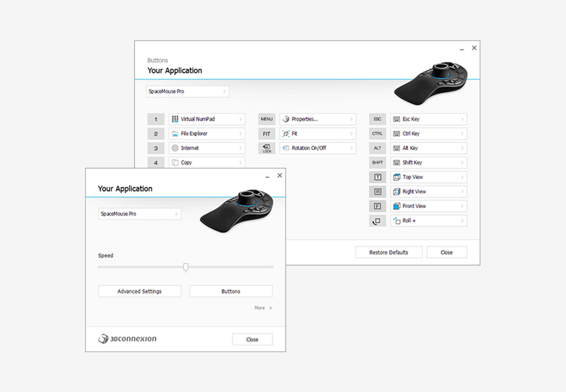Image resolution: width=566 pixels, height=392 pixels.
Task: Click the Top View cube icon
Action: click(397, 177)
